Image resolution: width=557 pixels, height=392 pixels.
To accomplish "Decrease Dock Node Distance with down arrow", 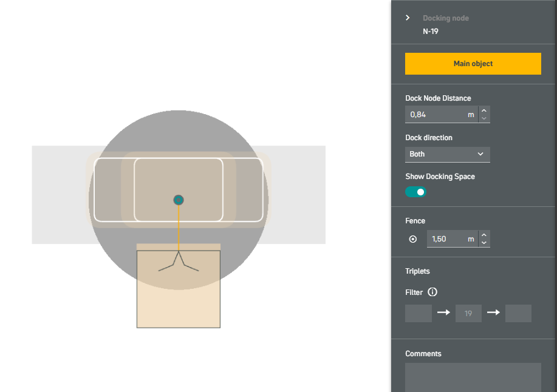I will click(x=484, y=118).
